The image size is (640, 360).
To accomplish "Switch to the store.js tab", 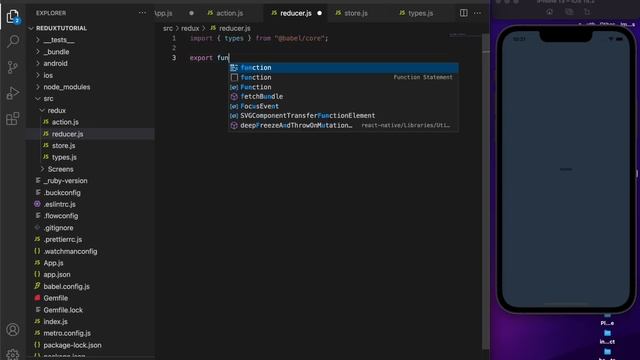I will pyautogui.click(x=356, y=13).
